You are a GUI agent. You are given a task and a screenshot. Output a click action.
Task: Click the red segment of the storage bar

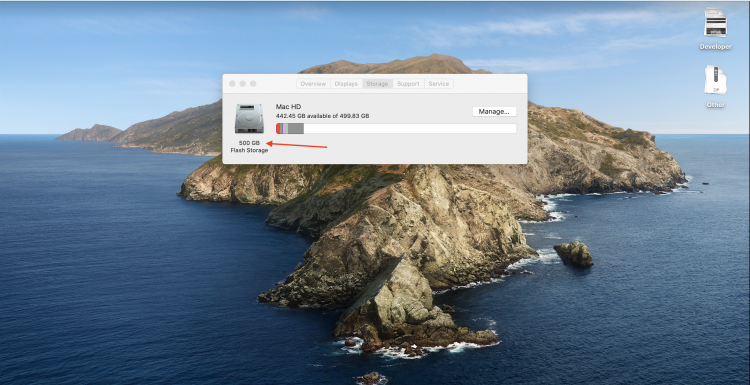[278, 128]
